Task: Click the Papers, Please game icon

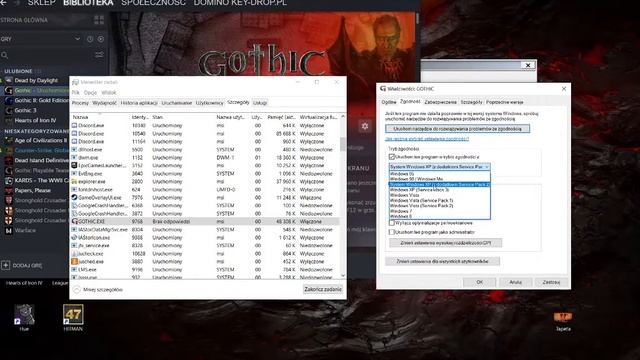Action: pyautogui.click(x=9, y=190)
